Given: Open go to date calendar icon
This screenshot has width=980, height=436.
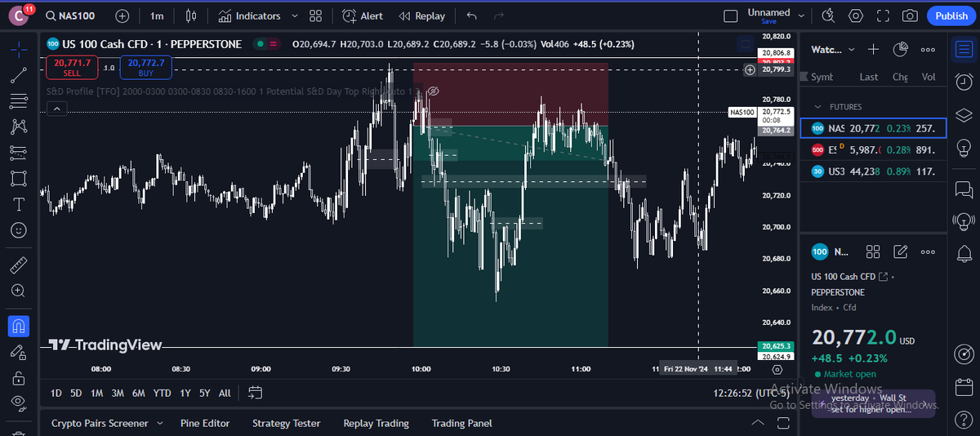Looking at the screenshot, I should [x=255, y=393].
